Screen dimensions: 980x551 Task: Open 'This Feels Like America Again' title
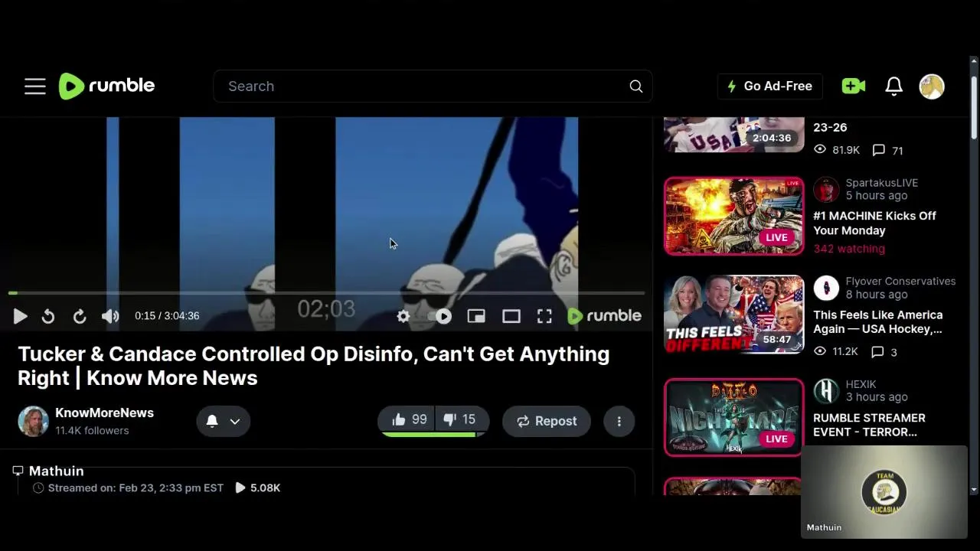pos(878,322)
